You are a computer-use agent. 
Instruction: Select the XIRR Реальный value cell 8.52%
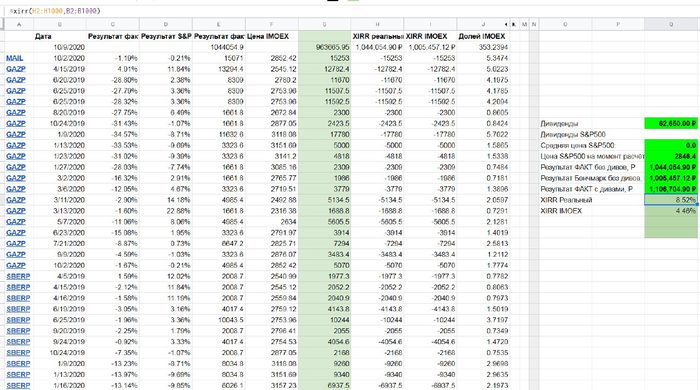671,200
